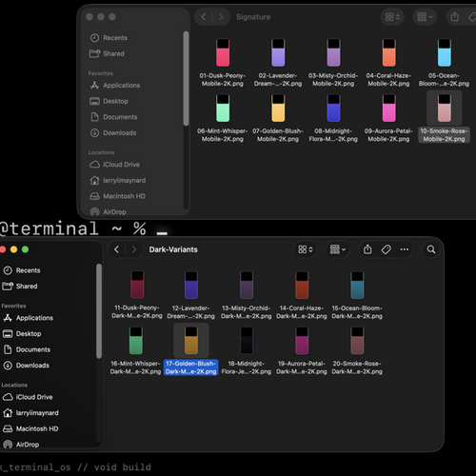This screenshot has width=476, height=476.
Task: Open icon view switcher in Signature window
Action: pyautogui.click(x=392, y=17)
